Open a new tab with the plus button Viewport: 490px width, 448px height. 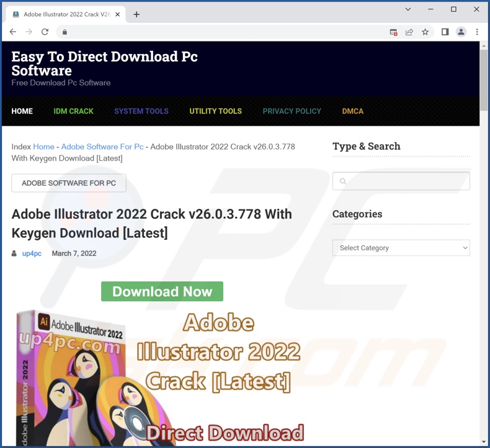coord(136,14)
